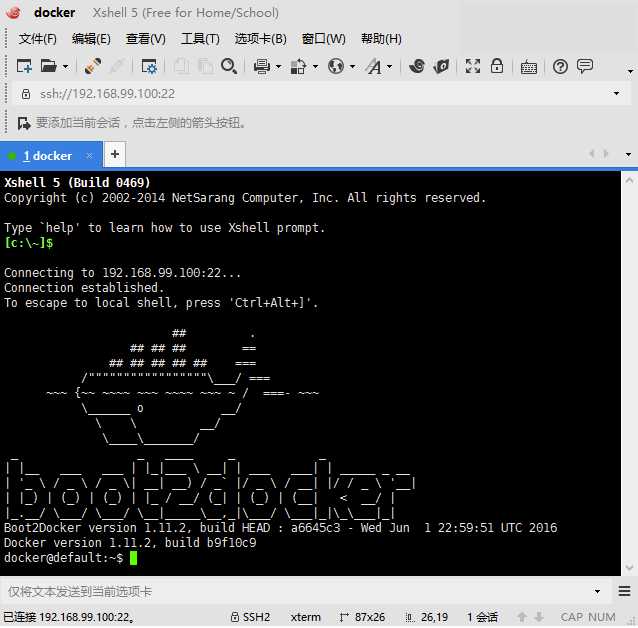Expand the Print dropdown arrow

[x=279, y=67]
